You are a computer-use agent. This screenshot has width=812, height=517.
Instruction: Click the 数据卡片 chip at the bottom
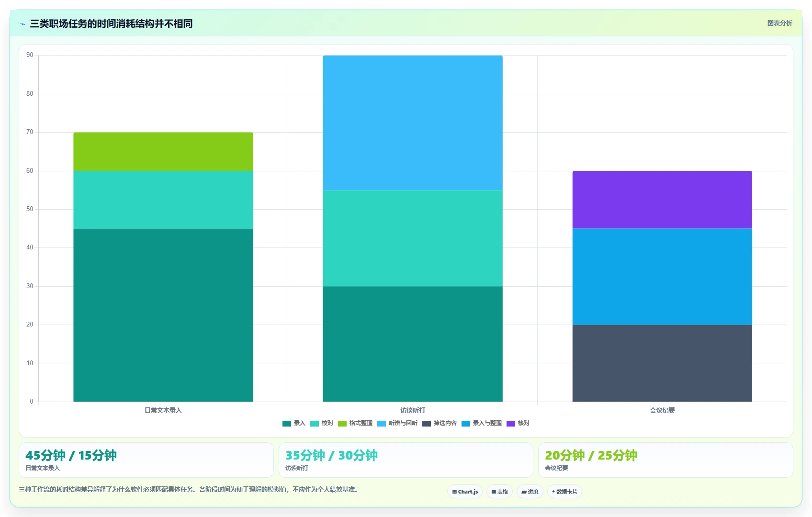pos(564,492)
